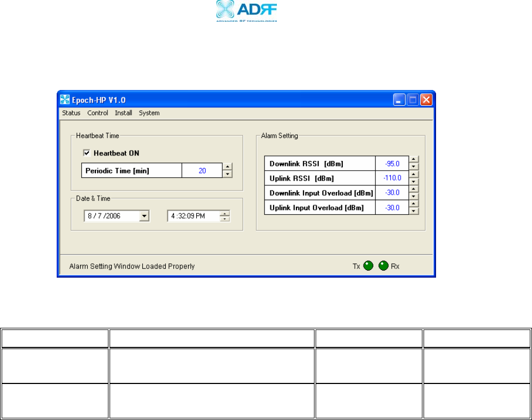Decrease Periodic Time with down arrow

[227, 174]
